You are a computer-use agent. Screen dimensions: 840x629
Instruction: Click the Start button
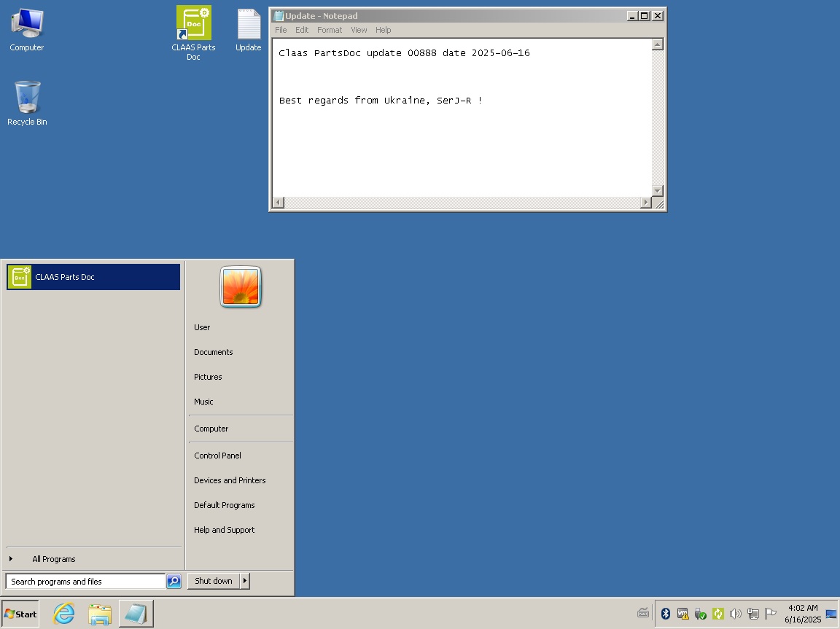coord(21,614)
